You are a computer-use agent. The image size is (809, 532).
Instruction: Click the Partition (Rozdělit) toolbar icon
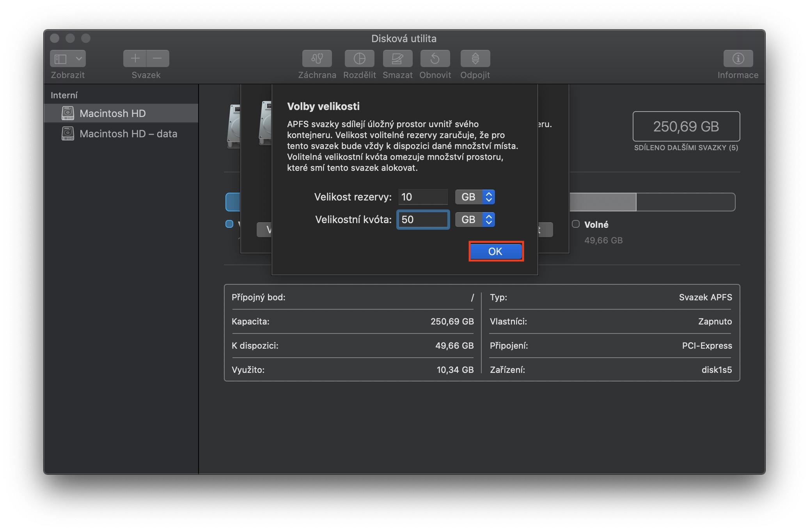click(x=359, y=59)
